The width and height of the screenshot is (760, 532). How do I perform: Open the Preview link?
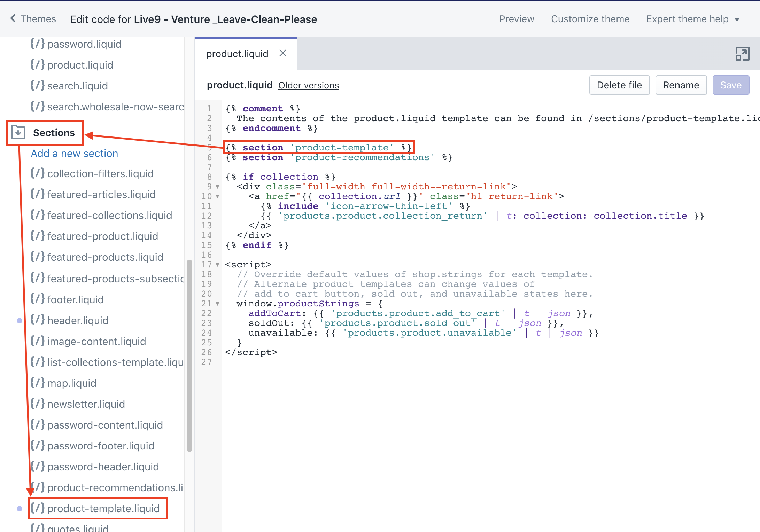tap(516, 19)
